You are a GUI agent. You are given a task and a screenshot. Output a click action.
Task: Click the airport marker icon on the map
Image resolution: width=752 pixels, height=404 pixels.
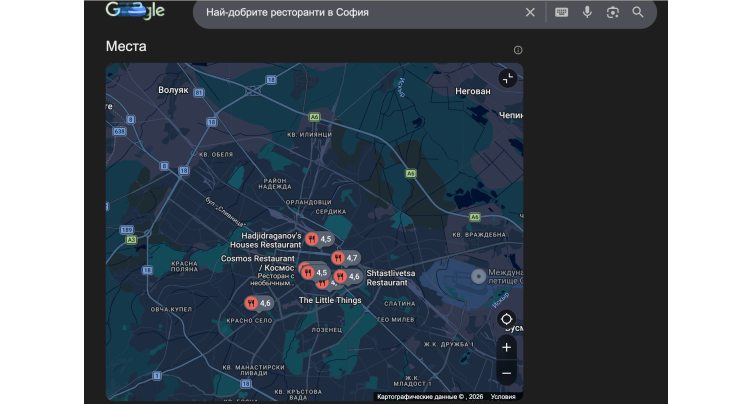[x=478, y=276]
